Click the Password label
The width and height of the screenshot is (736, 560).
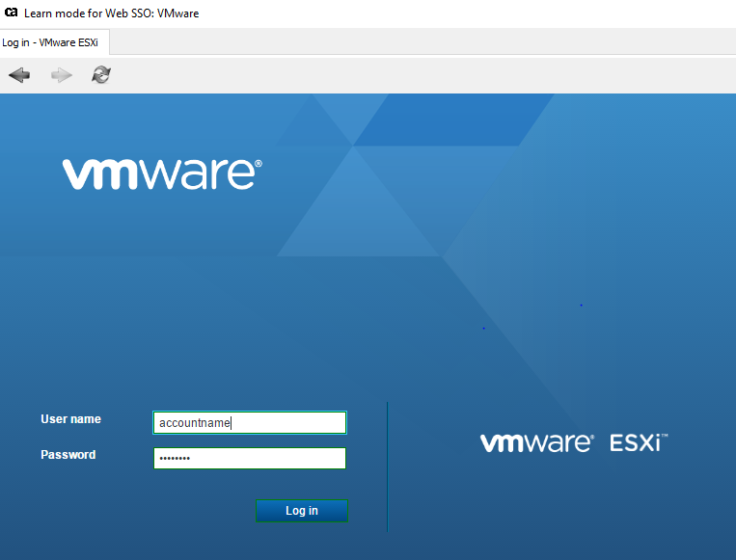[x=68, y=455]
